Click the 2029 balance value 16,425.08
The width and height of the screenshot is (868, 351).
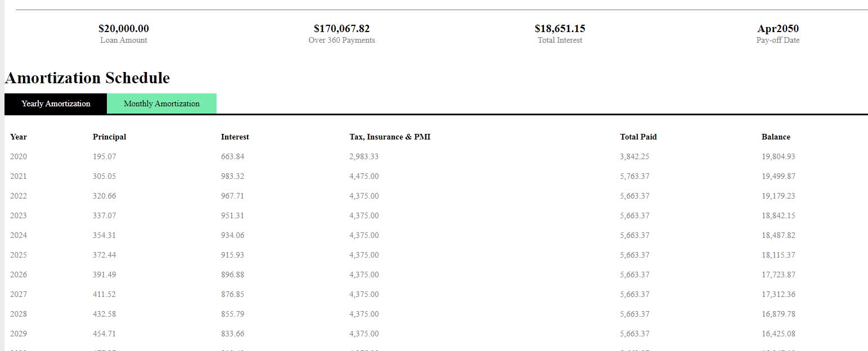click(778, 334)
